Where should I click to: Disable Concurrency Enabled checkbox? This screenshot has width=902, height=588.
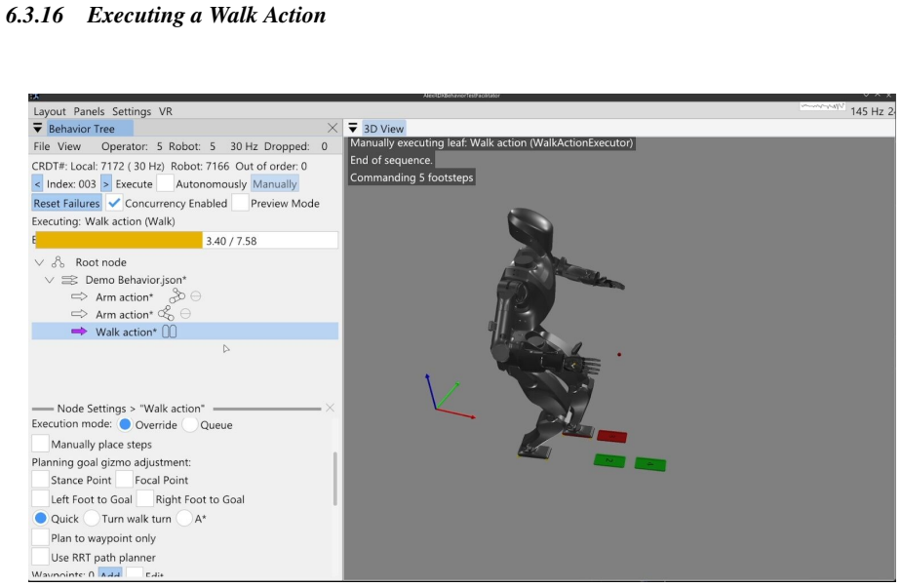pos(114,203)
